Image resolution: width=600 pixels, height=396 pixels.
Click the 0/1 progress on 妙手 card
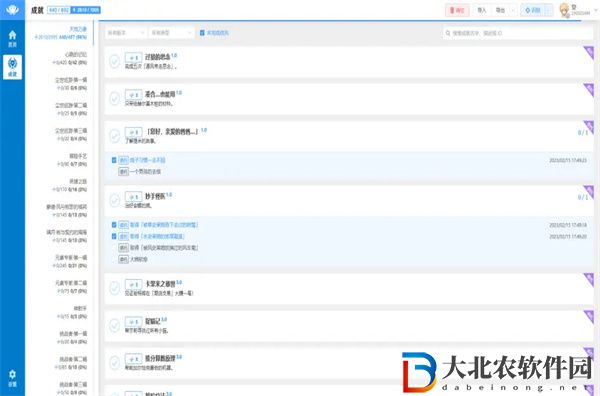[x=582, y=197]
